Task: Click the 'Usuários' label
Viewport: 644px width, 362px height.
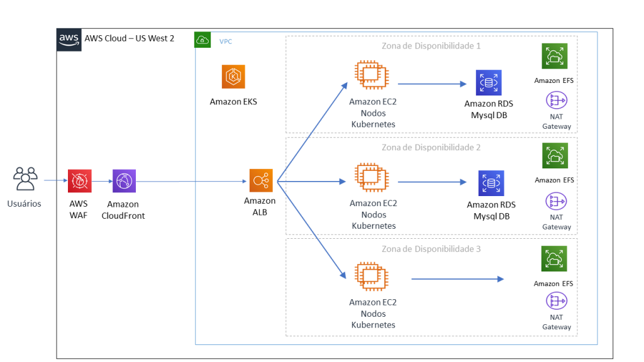Action: click(x=25, y=204)
